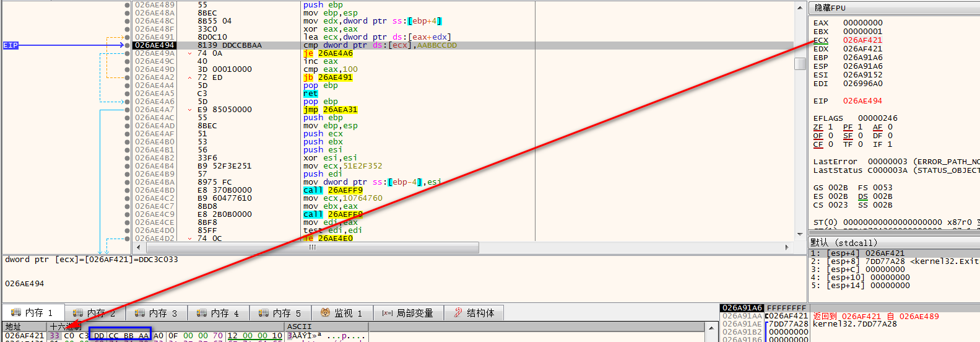Select the DS segment register label
This screenshot has width=980, height=342.
coord(863,196)
